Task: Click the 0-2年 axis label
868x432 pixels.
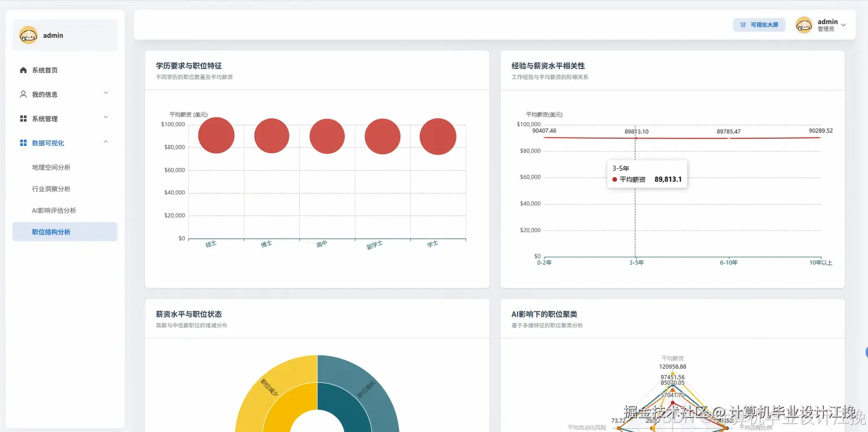Action: tap(544, 262)
